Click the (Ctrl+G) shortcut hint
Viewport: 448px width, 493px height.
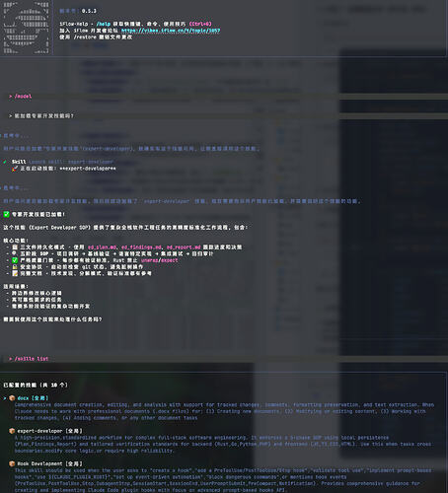200,24
